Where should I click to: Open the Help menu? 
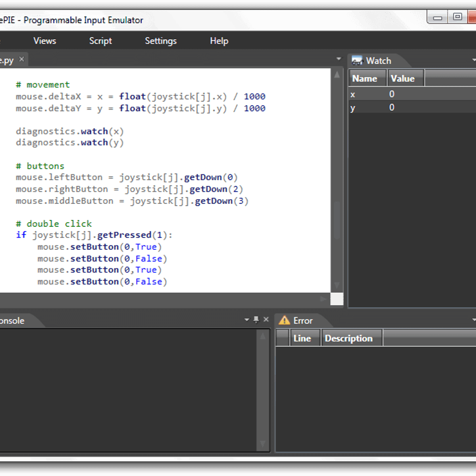[x=219, y=41]
